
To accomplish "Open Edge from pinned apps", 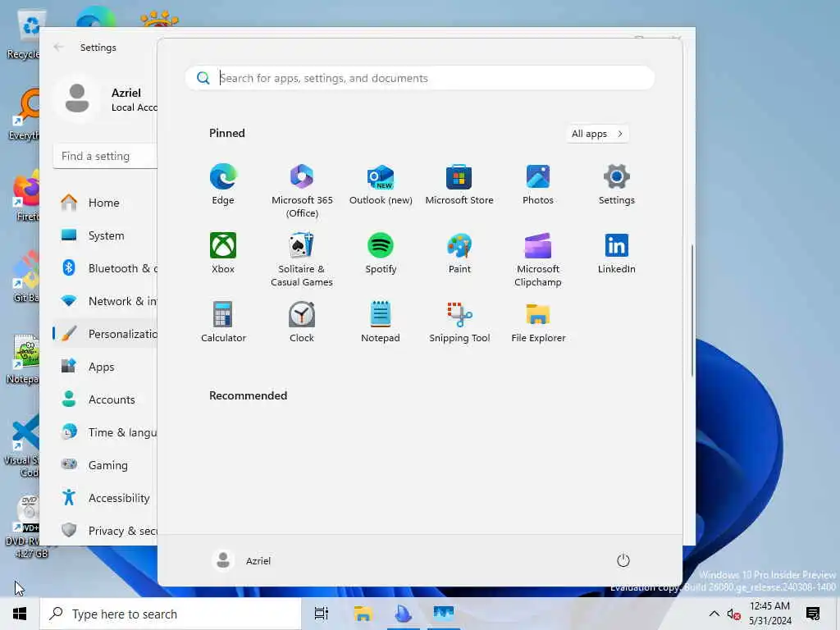I will click(x=223, y=185).
